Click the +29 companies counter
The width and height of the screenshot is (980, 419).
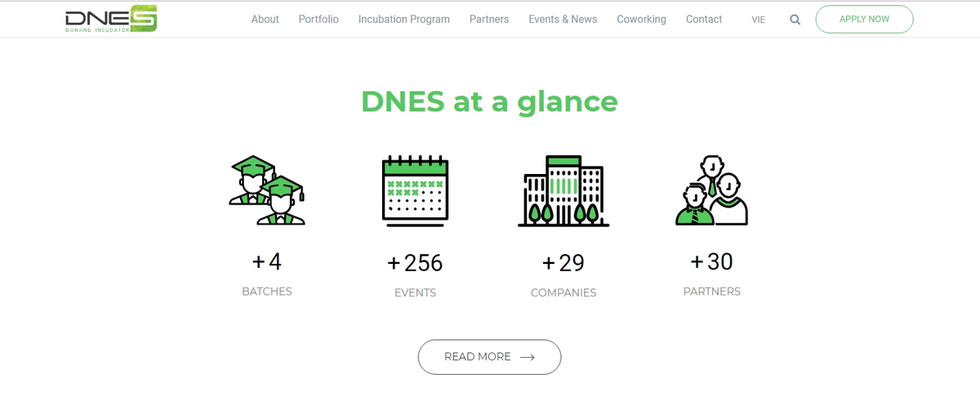[x=563, y=263]
